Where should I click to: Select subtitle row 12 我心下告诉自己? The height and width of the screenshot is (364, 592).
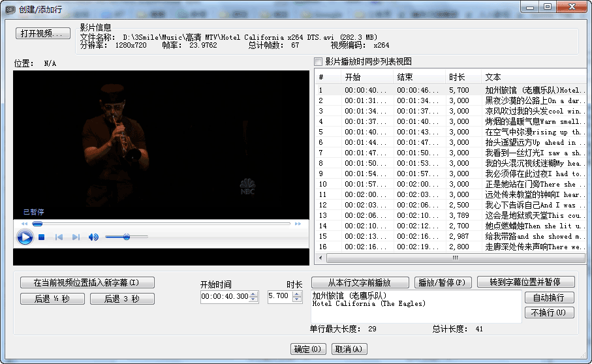tap(451, 205)
